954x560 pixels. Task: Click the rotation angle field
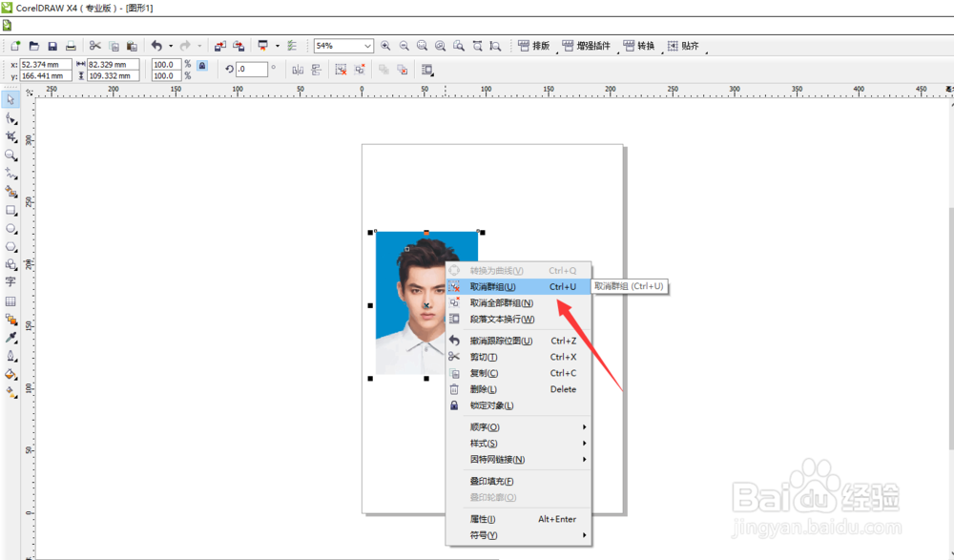[x=252, y=70]
